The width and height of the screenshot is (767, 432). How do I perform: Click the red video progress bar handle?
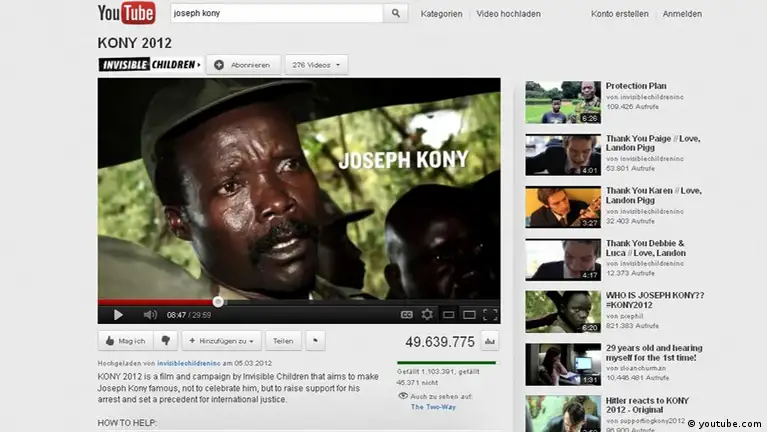(218, 301)
